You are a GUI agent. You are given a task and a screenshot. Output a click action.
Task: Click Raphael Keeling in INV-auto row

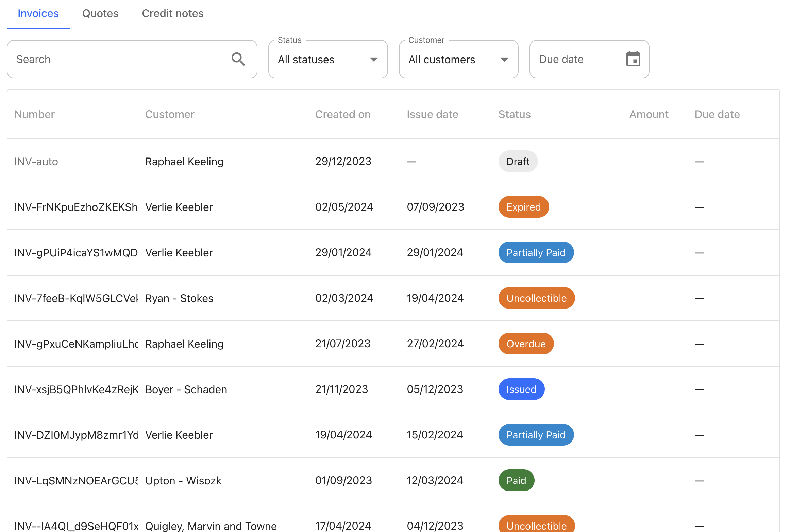(184, 162)
